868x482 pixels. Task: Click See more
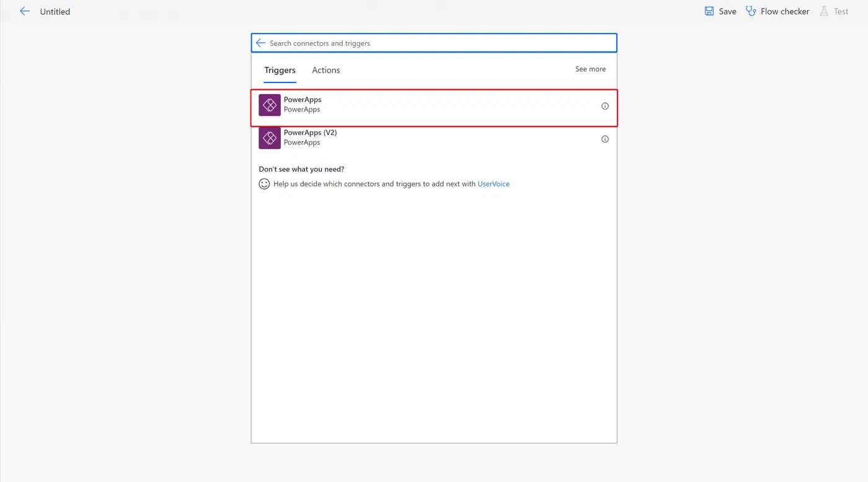click(x=590, y=69)
